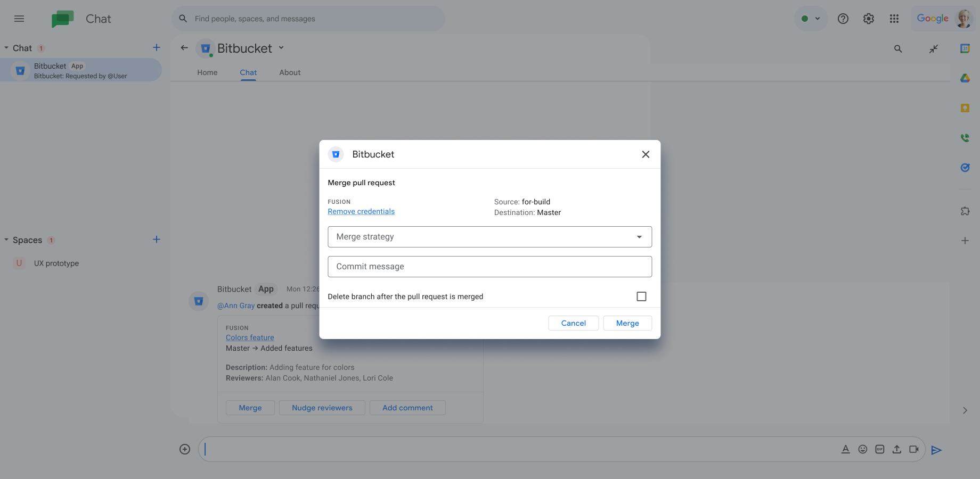Collapse the conversation view arrows icon

click(x=934, y=49)
